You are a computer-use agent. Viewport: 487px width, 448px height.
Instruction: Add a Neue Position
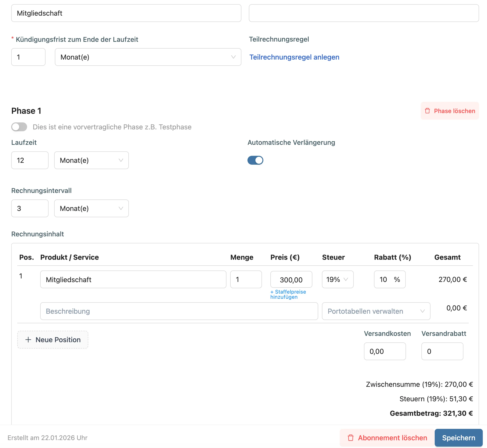[x=53, y=340]
